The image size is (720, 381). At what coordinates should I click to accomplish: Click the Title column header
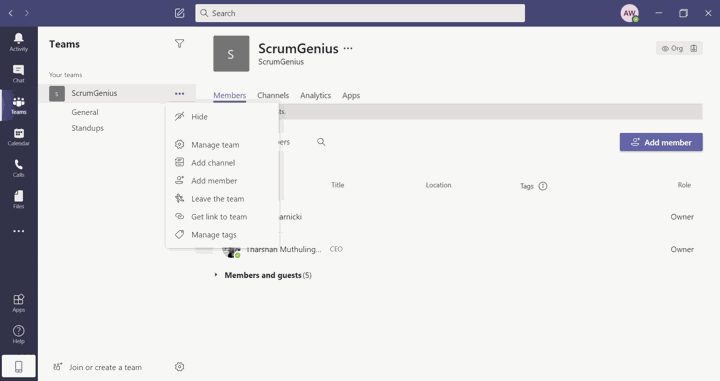(338, 185)
